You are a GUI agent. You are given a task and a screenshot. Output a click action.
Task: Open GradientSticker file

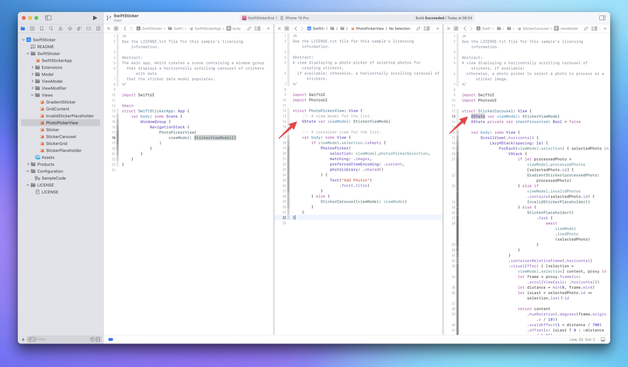[60, 102]
